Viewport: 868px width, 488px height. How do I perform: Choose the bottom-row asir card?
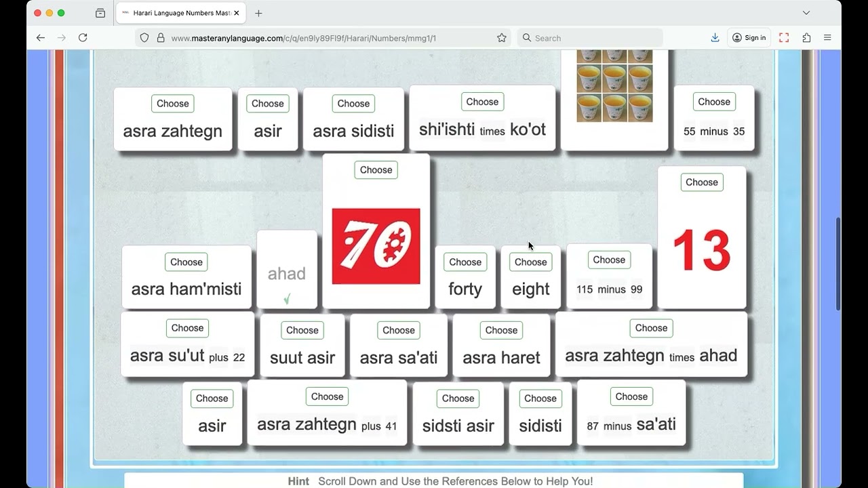pyautogui.click(x=212, y=399)
